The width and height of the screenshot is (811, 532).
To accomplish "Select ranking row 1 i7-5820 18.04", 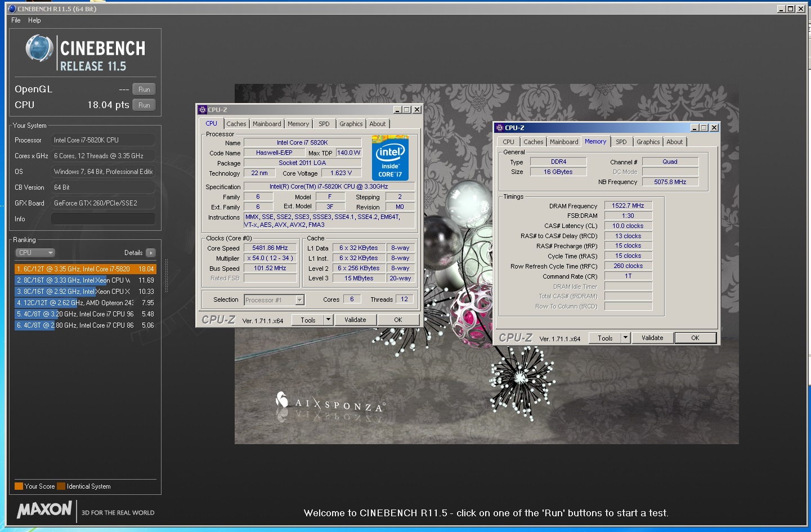I will 85,269.
